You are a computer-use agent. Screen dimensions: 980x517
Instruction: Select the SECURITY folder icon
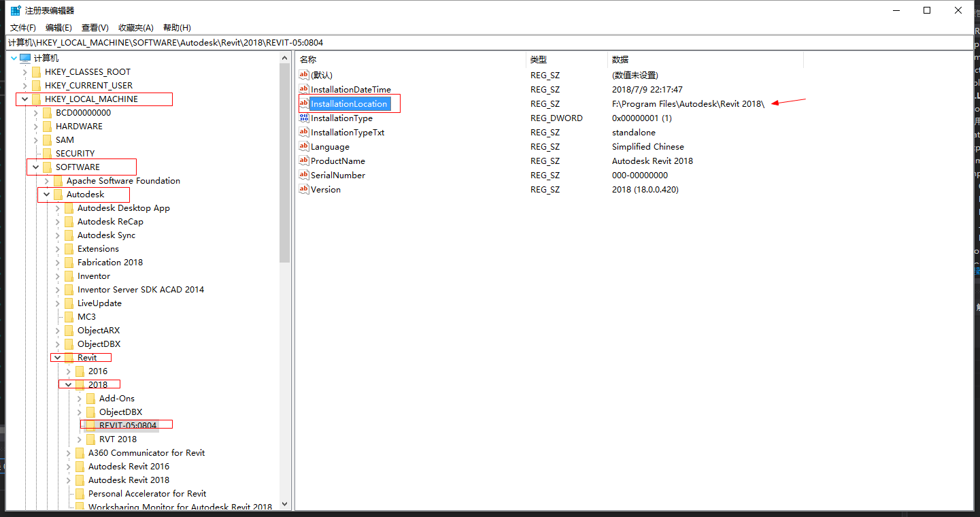pos(47,154)
